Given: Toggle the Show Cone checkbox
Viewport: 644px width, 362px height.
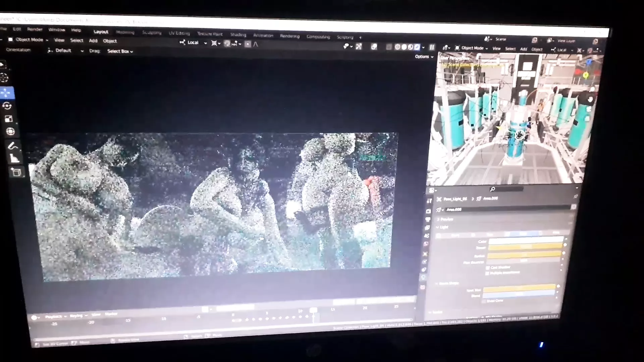Looking at the screenshot, I should pyautogui.click(x=484, y=301).
